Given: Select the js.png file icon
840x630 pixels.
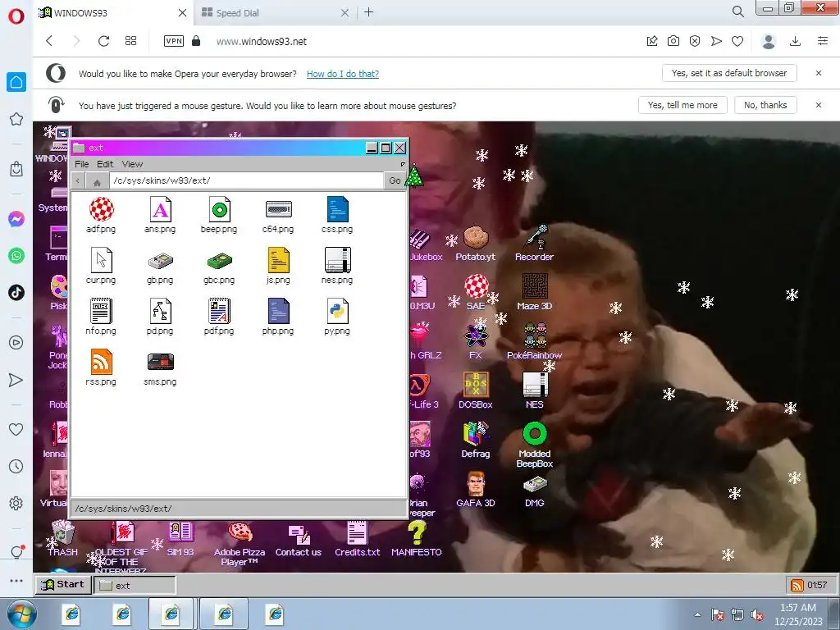Looking at the screenshot, I should 278,260.
